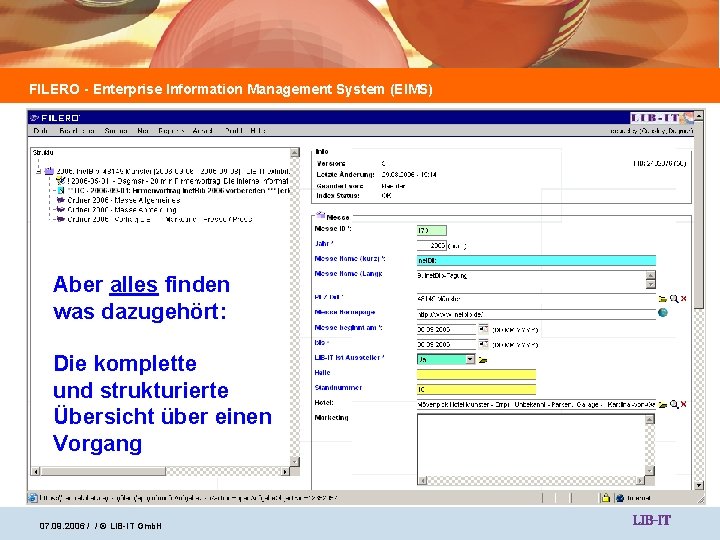This screenshot has width=720, height=540.
Task: Open the calendar icon for Messe beginnt am
Action: [x=483, y=329]
